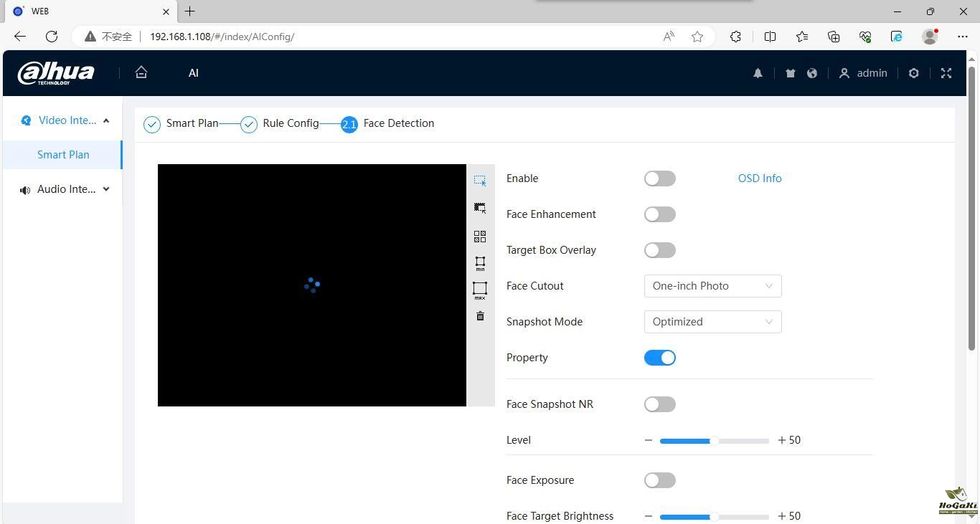The height and width of the screenshot is (524, 980).
Task: Open the settings gear in header
Action: tap(913, 73)
